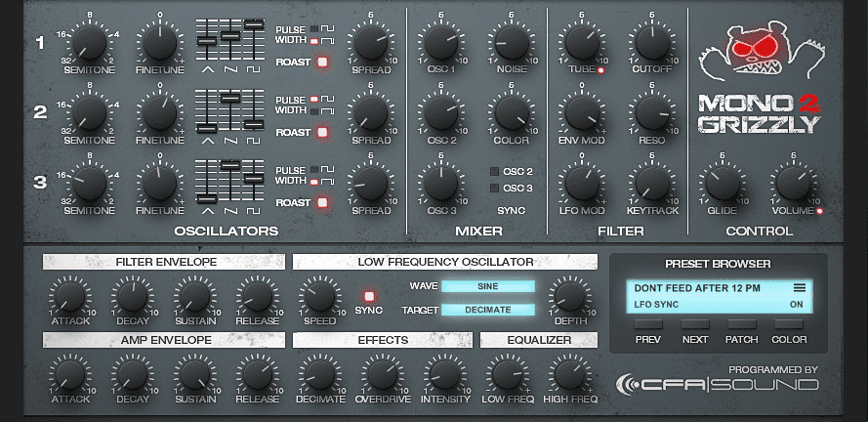Screen dimensions: 868x422
Task: Click oscillator 2 sawtooth level slider handle
Action: coord(229,98)
